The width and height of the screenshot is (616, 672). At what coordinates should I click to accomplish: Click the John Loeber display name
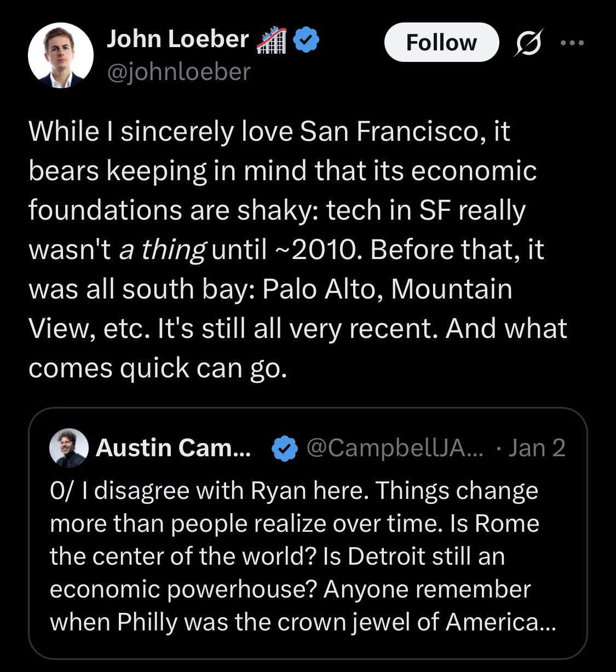click(177, 39)
